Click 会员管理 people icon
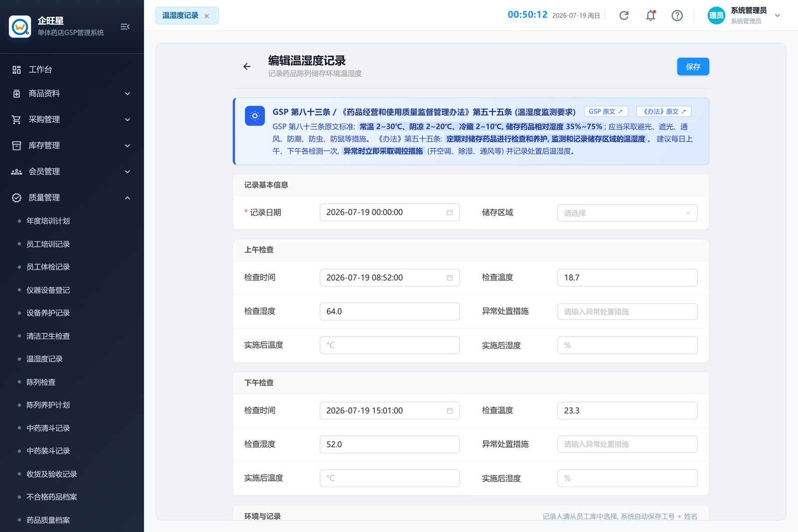The image size is (798, 532). coord(16,172)
